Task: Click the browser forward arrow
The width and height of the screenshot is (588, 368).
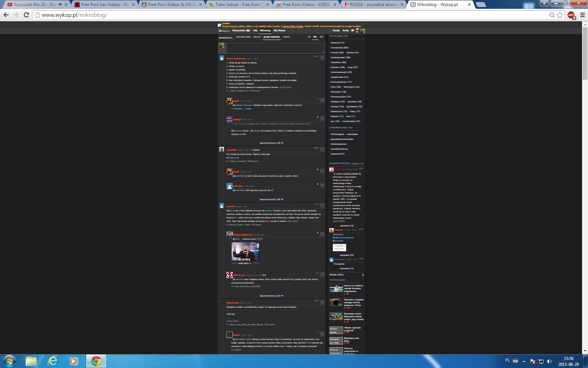Action: click(16, 15)
